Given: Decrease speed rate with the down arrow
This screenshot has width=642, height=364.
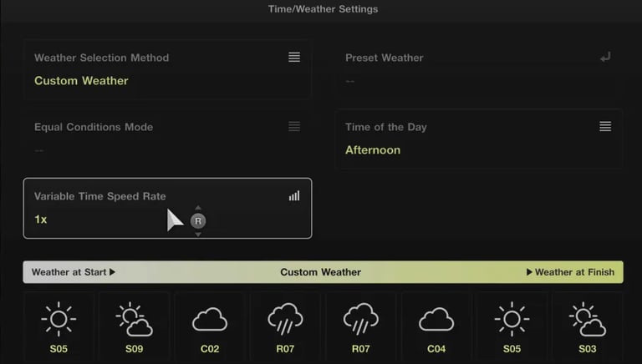Looking at the screenshot, I should pos(198,235).
